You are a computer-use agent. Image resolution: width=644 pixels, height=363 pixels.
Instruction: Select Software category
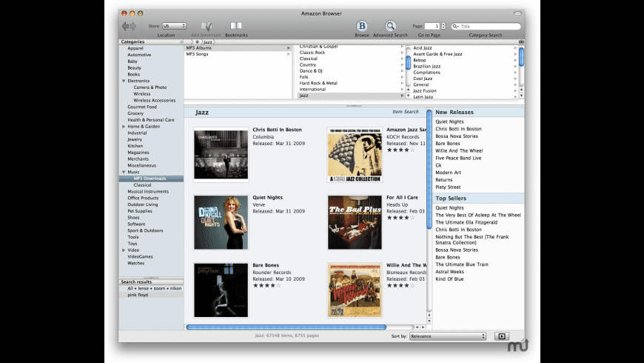click(x=136, y=224)
